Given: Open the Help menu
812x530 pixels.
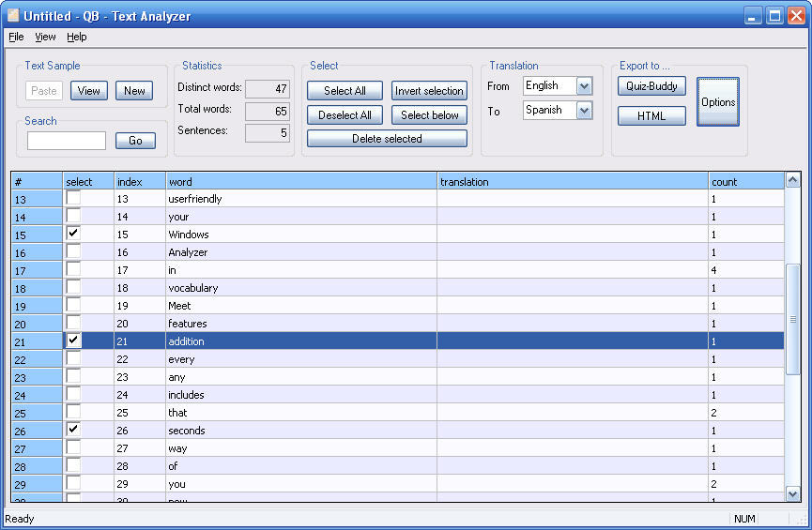Looking at the screenshot, I should click(x=77, y=37).
